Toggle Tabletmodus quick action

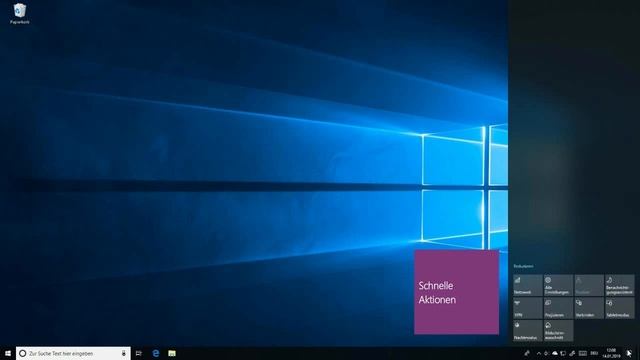(620, 308)
